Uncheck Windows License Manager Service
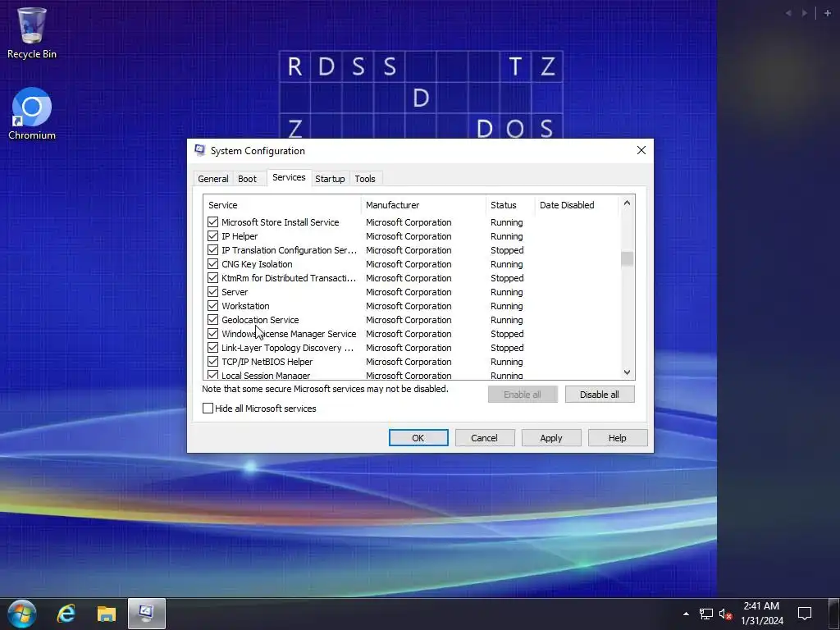Screen dimensions: 840x630 [212, 333]
